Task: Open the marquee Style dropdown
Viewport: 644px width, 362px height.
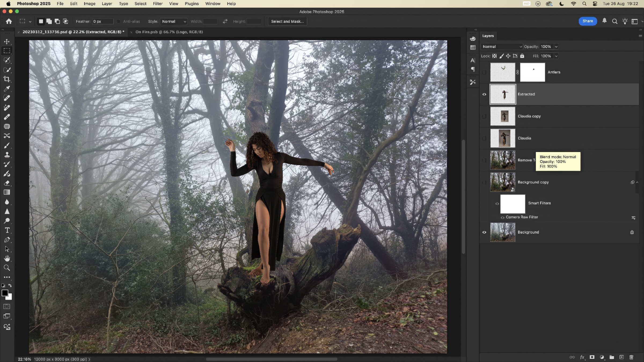Action: pyautogui.click(x=174, y=21)
